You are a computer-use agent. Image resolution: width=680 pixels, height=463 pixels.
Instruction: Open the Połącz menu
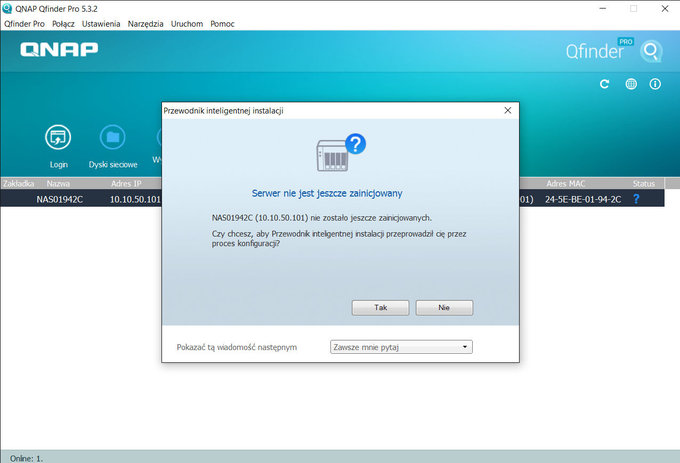click(x=63, y=24)
